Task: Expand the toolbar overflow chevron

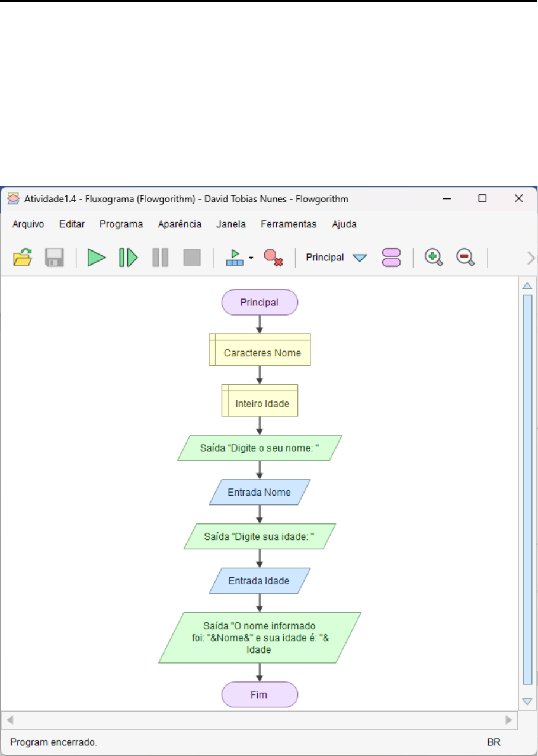Action: (531, 258)
